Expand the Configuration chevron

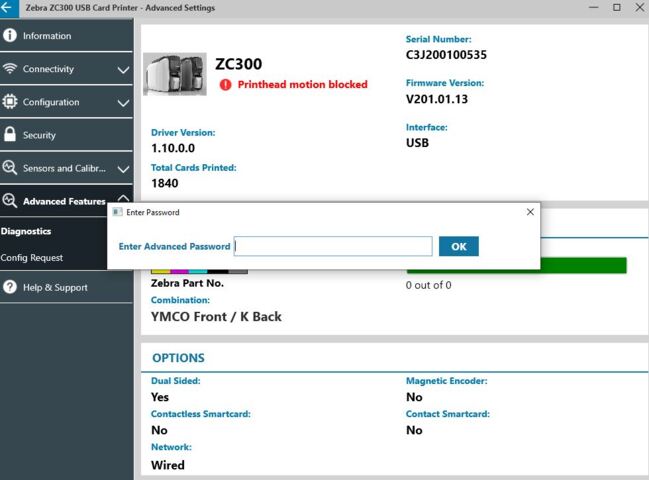(123, 103)
